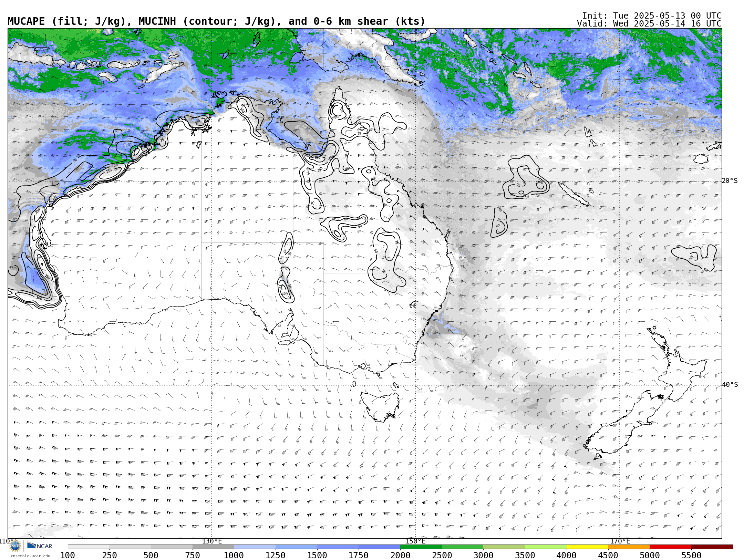Screen dimensions: 744x560
Task: Select the dark red swatch right of 5500
Action: pyautogui.click(x=712, y=547)
